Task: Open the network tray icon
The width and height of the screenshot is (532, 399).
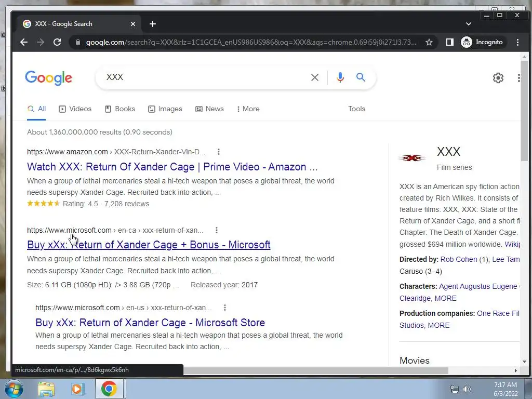Action: point(454,389)
